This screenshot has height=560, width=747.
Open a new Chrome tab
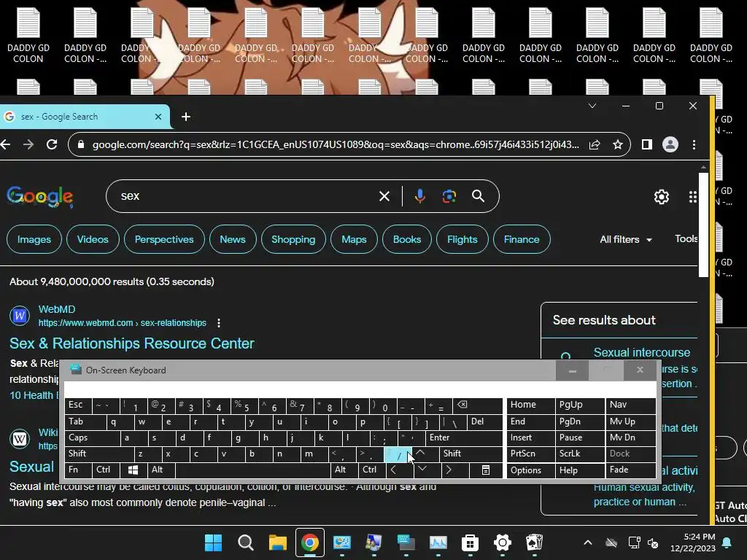(186, 117)
